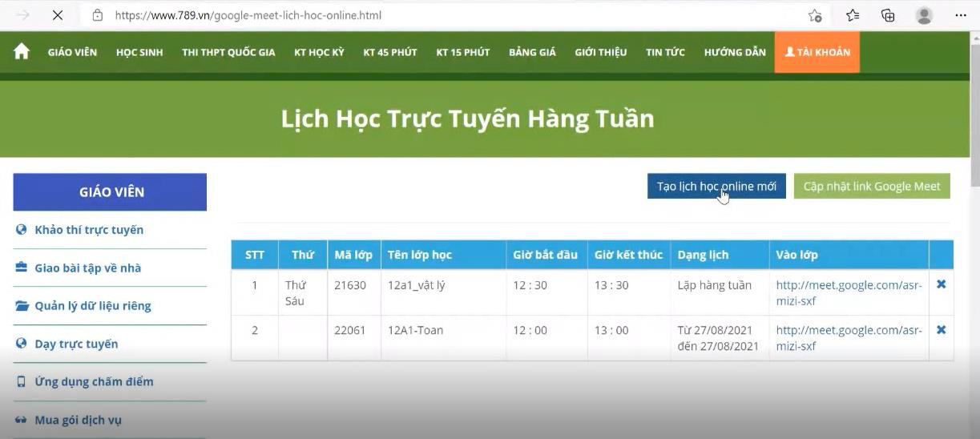
Task: Open Giao bài tập về nhà sidebar link
Action: click(x=88, y=268)
